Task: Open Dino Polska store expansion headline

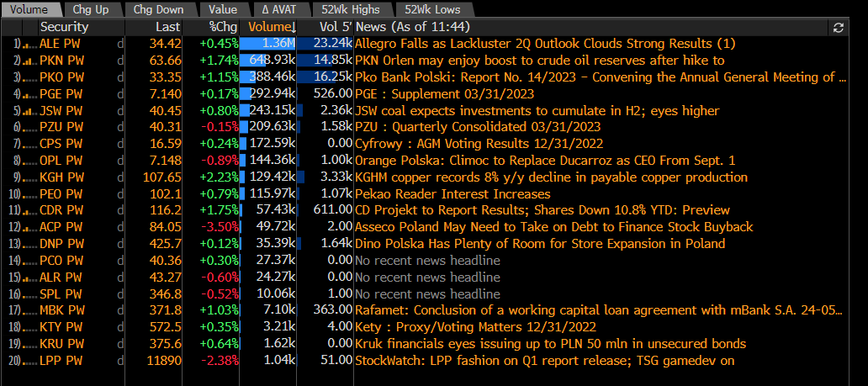Action: (x=540, y=244)
